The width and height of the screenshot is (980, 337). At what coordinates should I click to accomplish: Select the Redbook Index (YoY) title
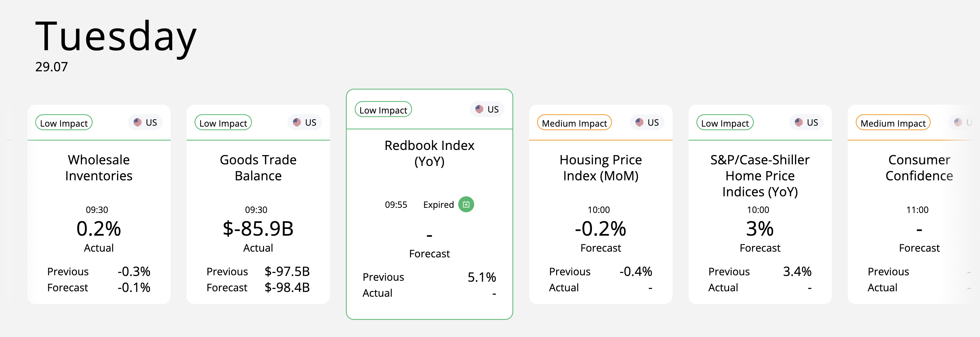tap(429, 153)
